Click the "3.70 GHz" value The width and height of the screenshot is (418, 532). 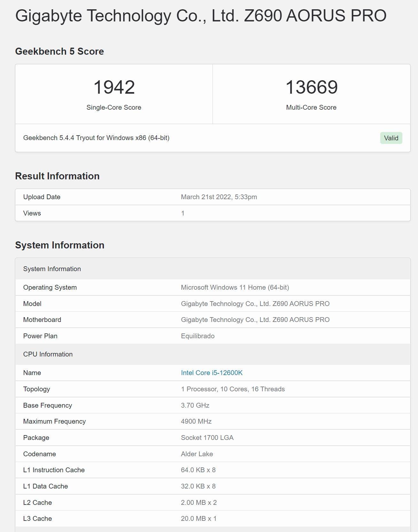click(195, 405)
